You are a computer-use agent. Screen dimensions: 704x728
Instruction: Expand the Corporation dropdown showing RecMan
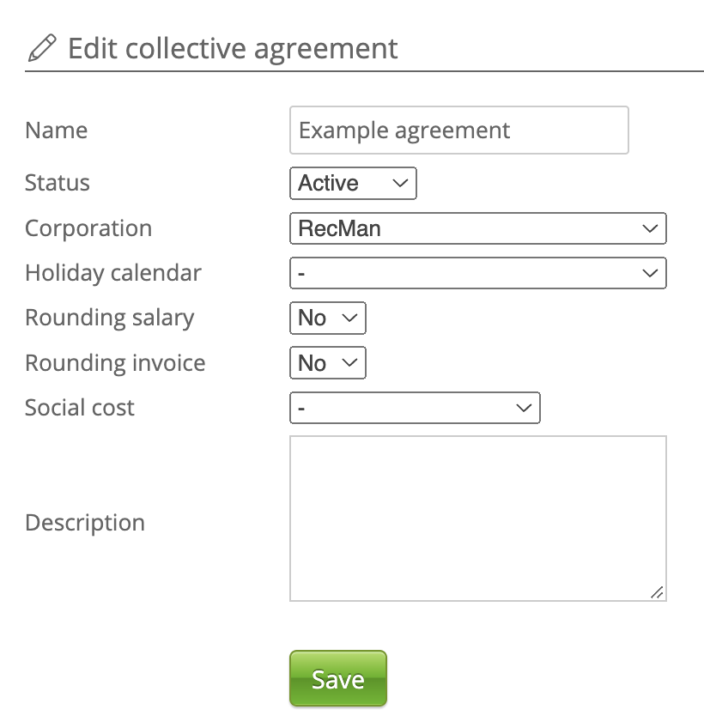pos(477,229)
